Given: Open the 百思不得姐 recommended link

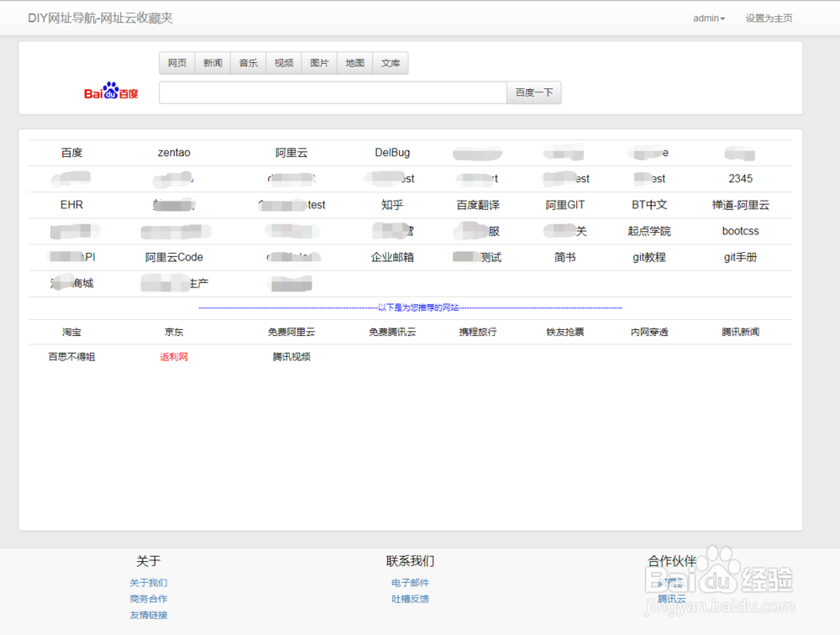Looking at the screenshot, I should click(71, 357).
